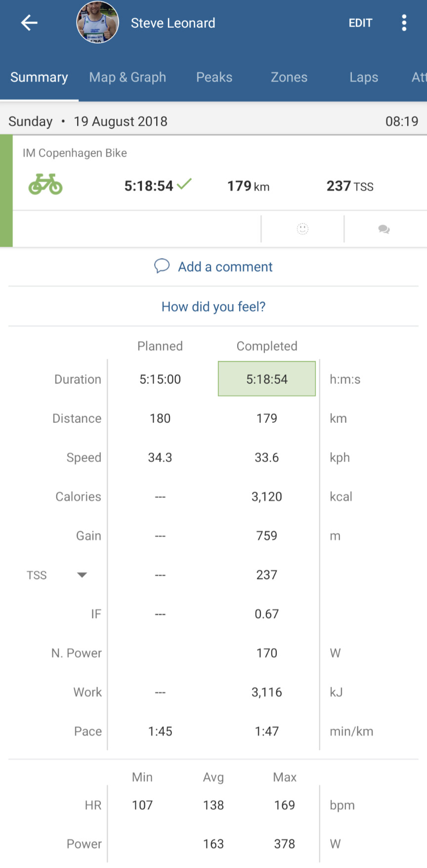427x868 pixels.
Task: Select the Summary tab
Action: click(x=39, y=78)
